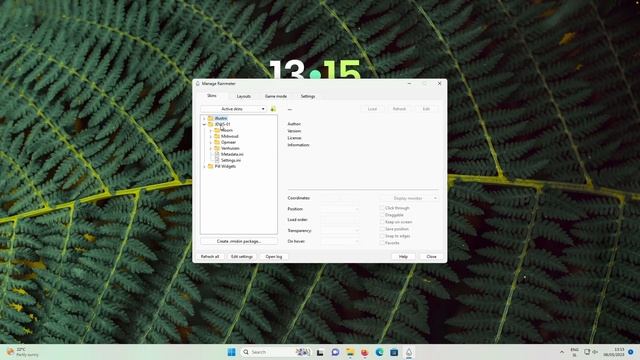This screenshot has width=640, height=360.
Task: Select the JDWS-01 tree item
Action: tap(222, 124)
